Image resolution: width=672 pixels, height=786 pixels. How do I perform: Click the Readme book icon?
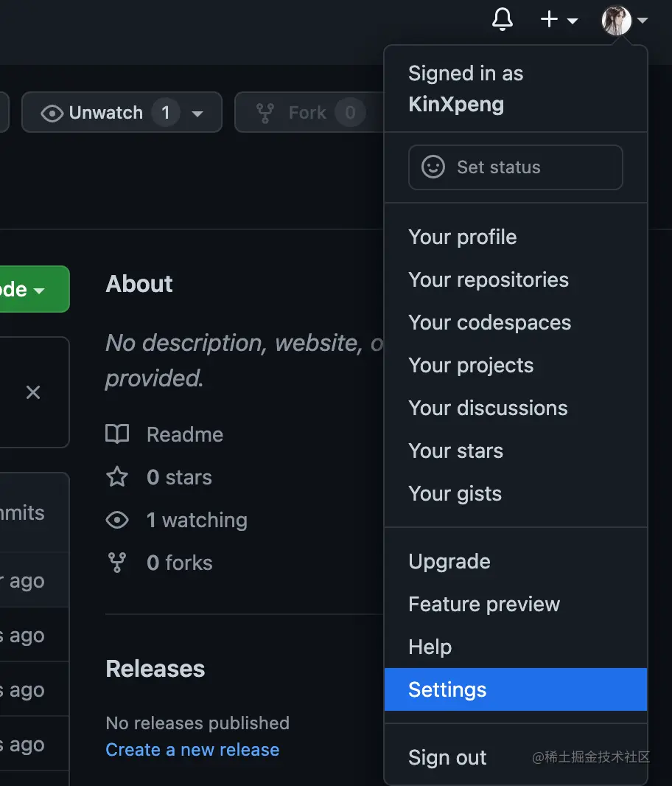coord(117,434)
